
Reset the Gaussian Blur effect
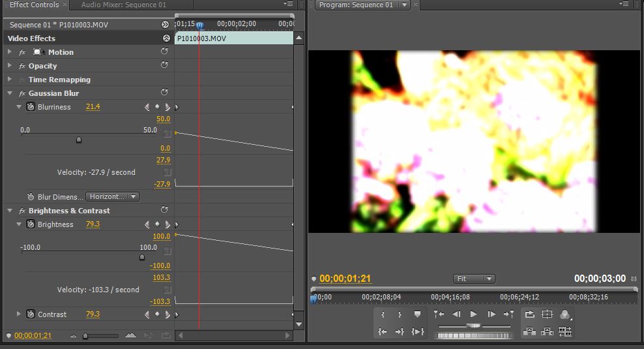coord(165,93)
